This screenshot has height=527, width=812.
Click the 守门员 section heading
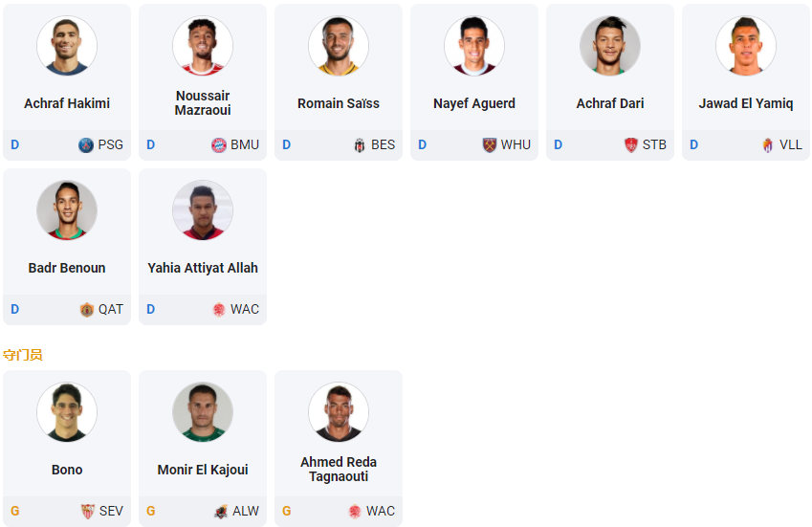pyautogui.click(x=23, y=355)
